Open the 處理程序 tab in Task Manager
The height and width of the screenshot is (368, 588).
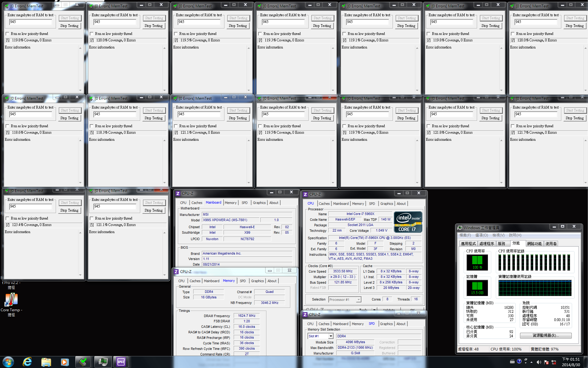(487, 243)
